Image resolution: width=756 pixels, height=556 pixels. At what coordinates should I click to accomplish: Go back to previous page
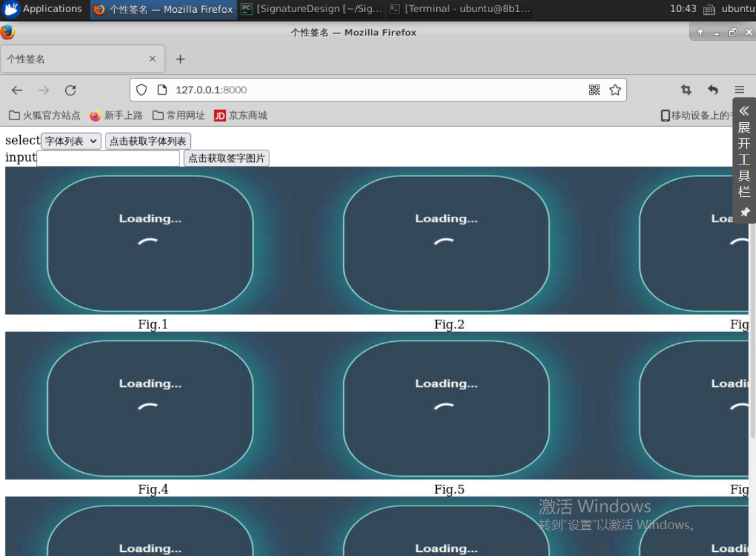point(17,90)
